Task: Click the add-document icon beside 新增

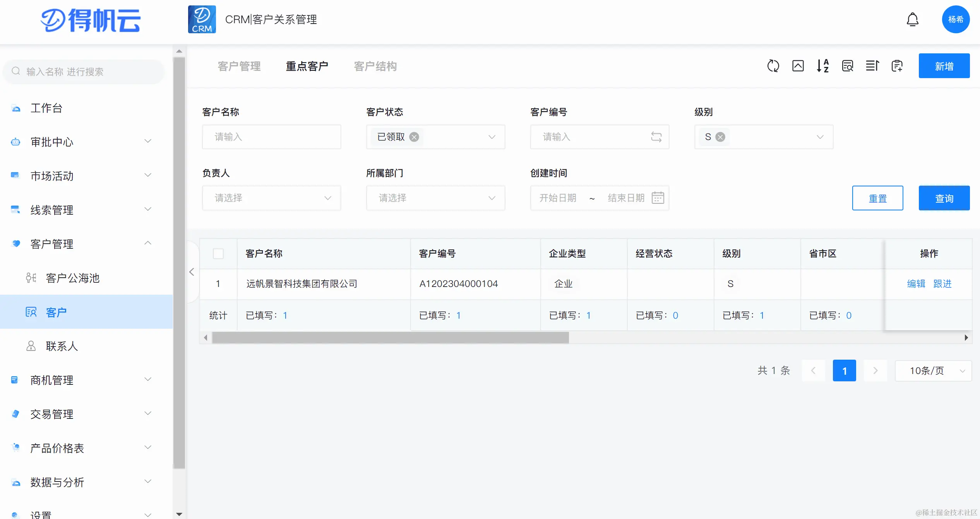Action: pyautogui.click(x=897, y=66)
